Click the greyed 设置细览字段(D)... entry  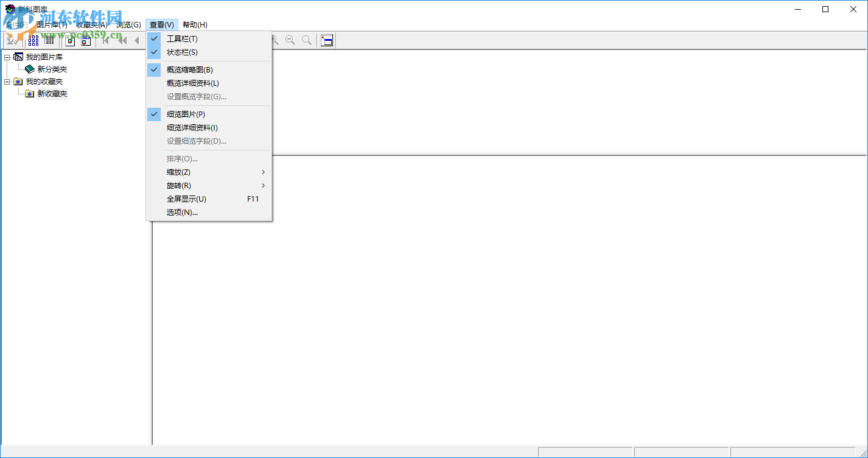209,141
